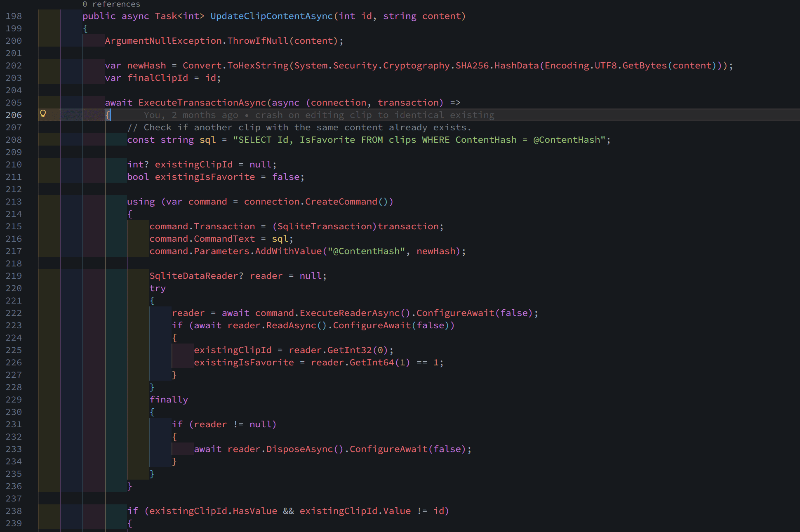
Task: Click the ExecuteTransactionAsync call
Action: 202,103
